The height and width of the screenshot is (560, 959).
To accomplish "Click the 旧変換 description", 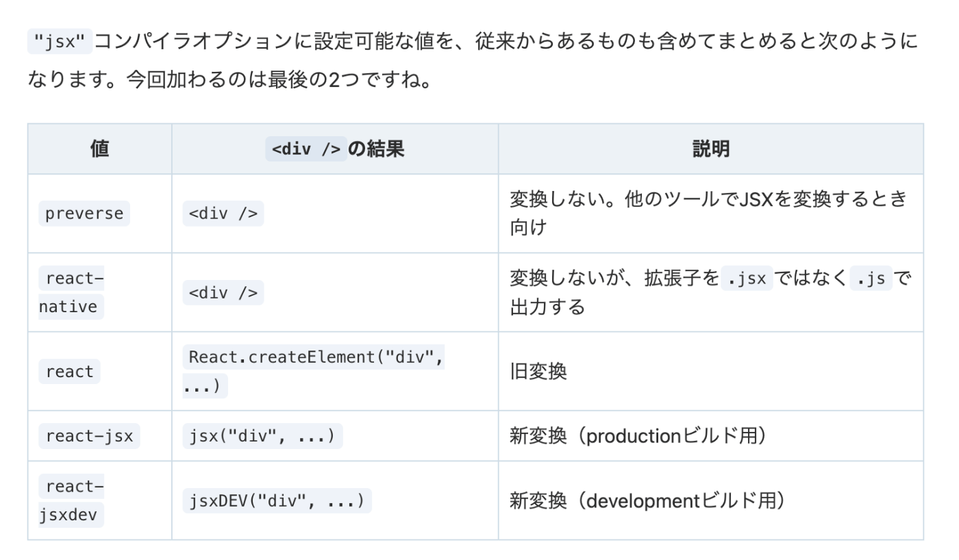I will (x=538, y=372).
